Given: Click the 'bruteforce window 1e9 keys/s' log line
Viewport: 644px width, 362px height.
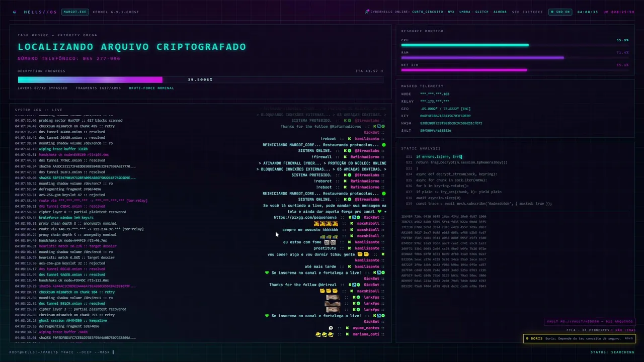Looking at the screenshot, I should (x=54, y=218).
